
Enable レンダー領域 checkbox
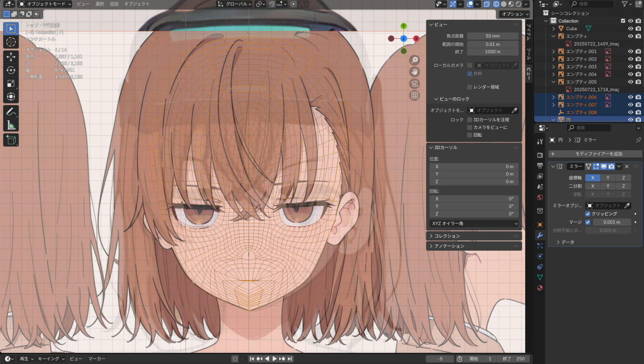click(469, 87)
